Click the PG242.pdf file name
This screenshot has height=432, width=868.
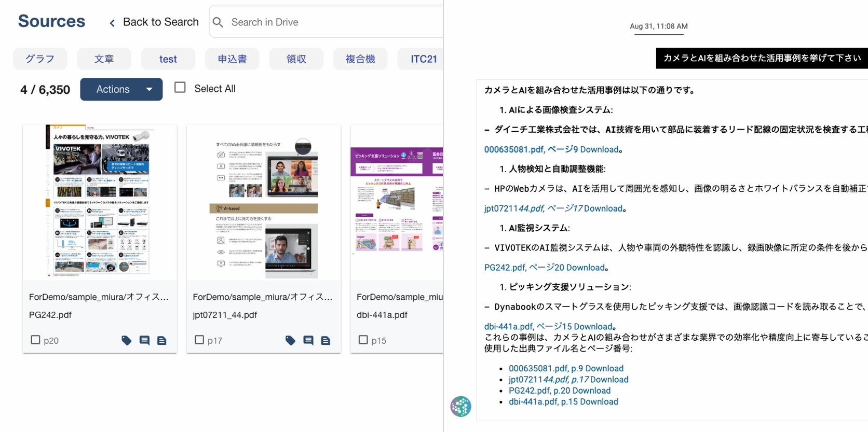point(50,315)
